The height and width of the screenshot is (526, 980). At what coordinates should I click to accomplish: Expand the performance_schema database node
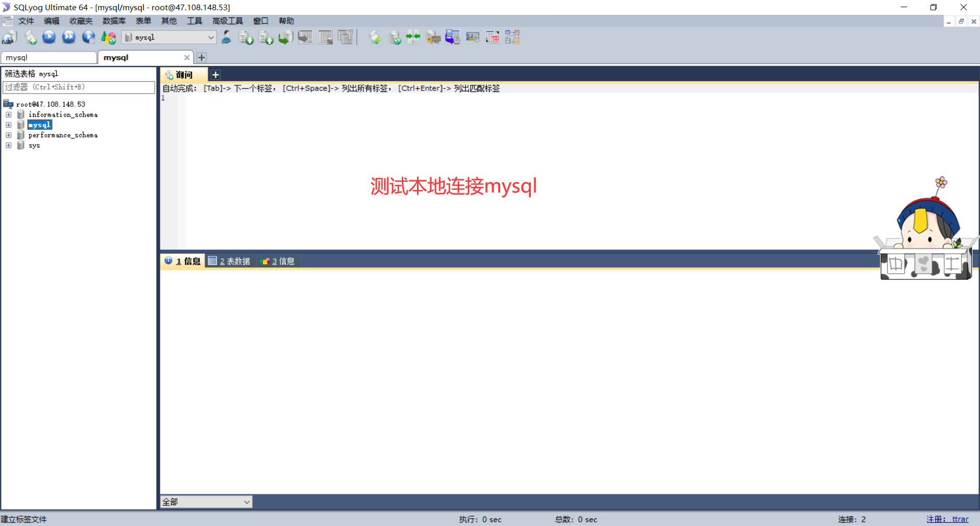(9, 135)
